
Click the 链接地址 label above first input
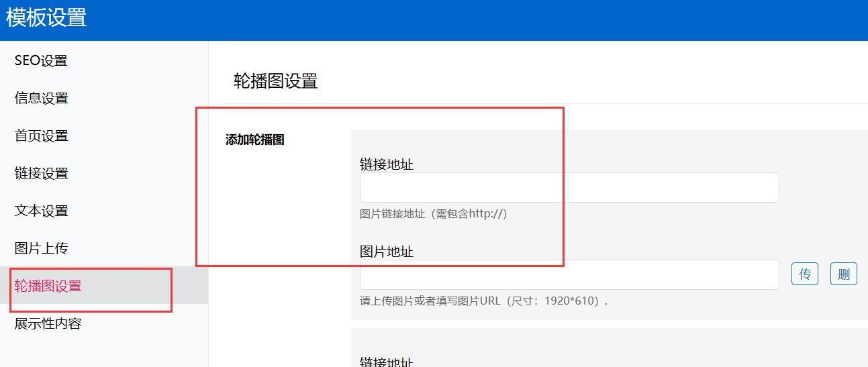click(387, 164)
